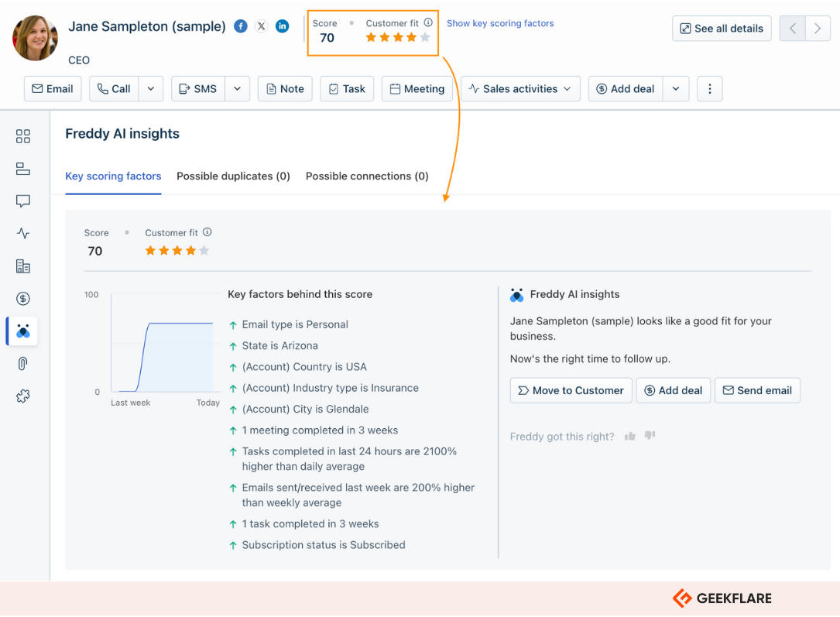This screenshot has height=617, width=840.
Task: Create a Task
Action: point(347,89)
